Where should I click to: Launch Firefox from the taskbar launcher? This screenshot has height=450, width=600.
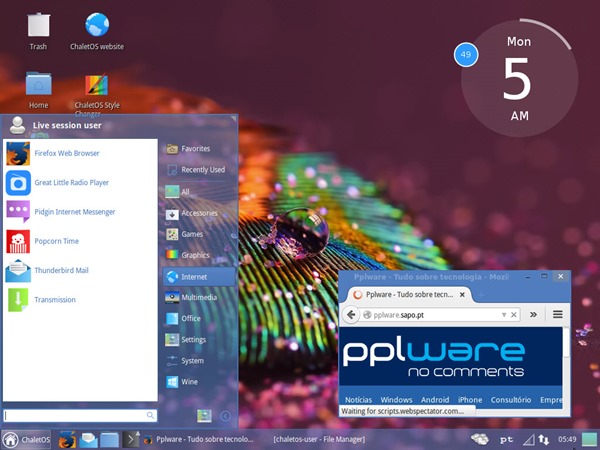(x=67, y=440)
